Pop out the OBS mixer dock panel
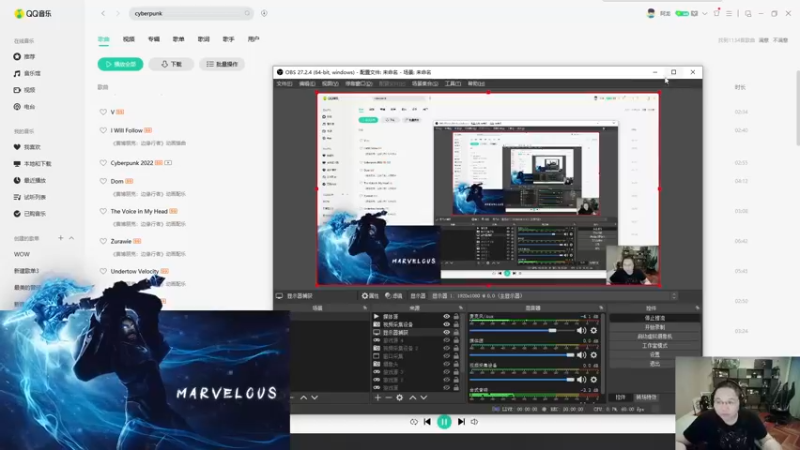Screen dimensions: 800x450 (601, 308)
